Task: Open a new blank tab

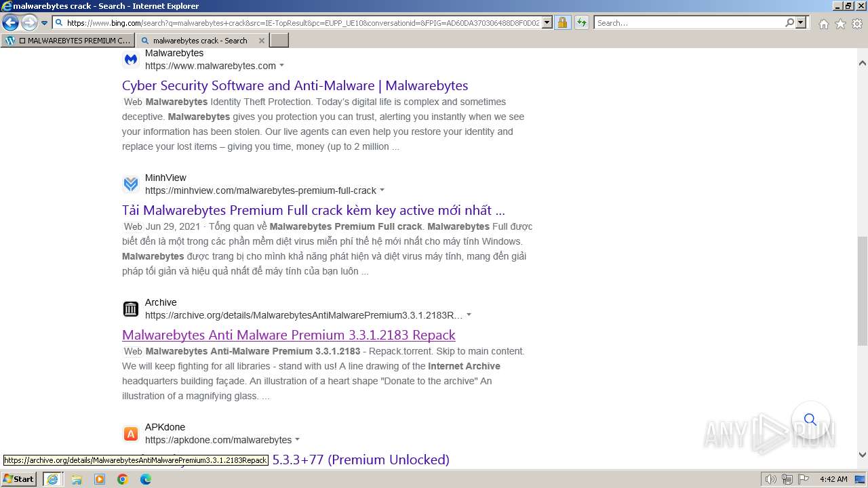Action: coord(279,41)
